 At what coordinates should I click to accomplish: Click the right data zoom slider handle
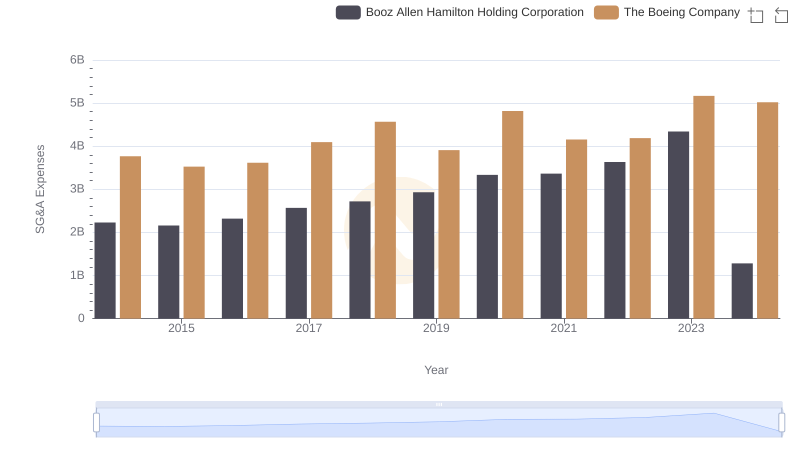tap(781, 422)
